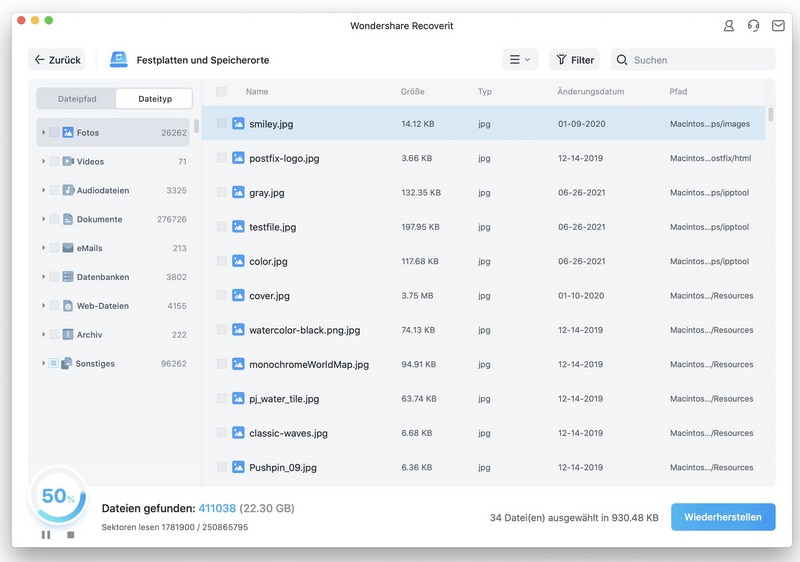Screen dimensions: 800x562
Task: Sort by the Pfad column header
Action: coord(678,92)
